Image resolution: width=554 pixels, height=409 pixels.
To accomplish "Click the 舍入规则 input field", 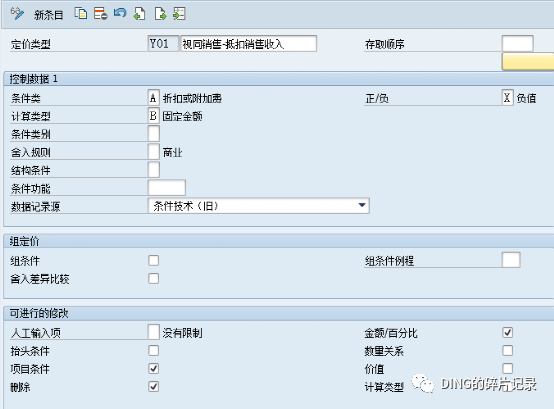I will point(153,152).
